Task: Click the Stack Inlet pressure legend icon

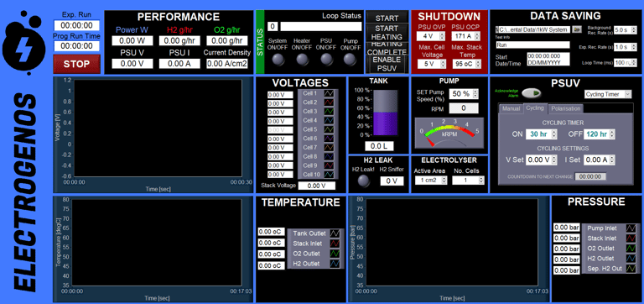Action: (631, 238)
